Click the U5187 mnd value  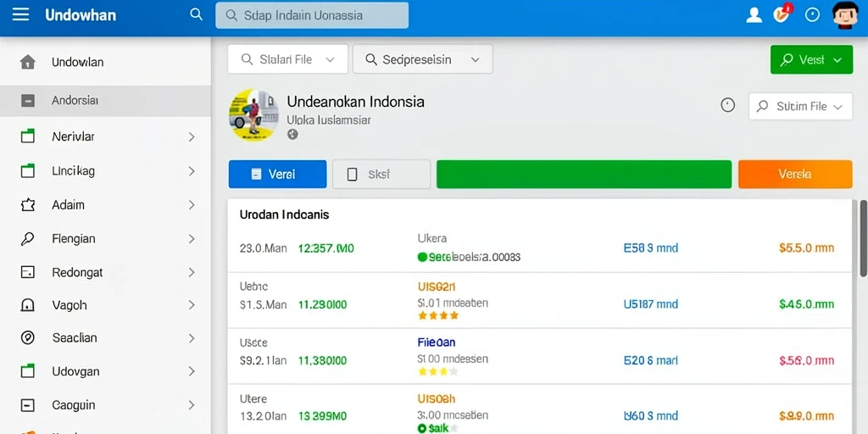click(650, 304)
